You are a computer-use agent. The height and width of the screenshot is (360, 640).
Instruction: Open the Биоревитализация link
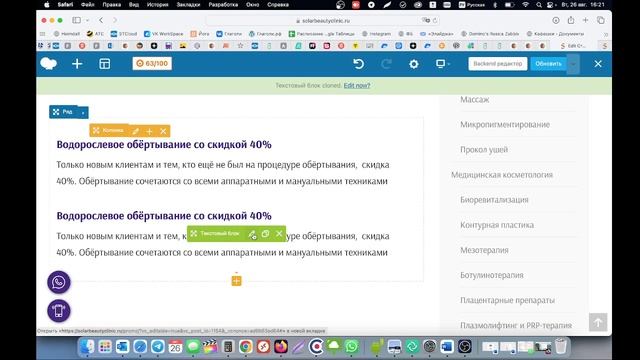click(494, 200)
